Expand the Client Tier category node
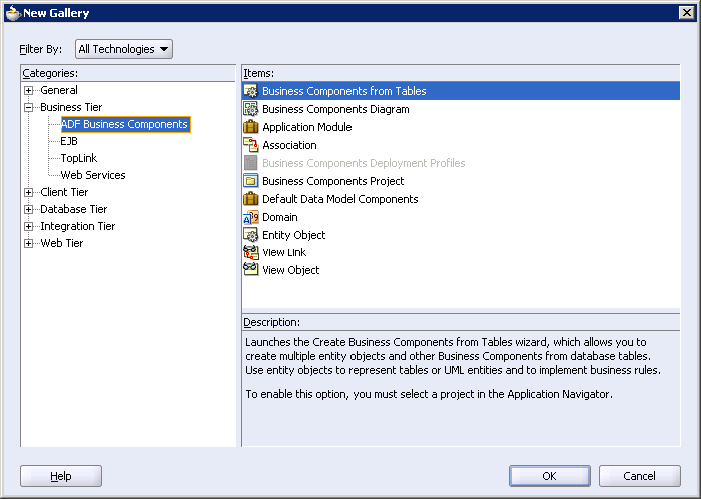Image resolution: width=701 pixels, height=499 pixels. 29,192
